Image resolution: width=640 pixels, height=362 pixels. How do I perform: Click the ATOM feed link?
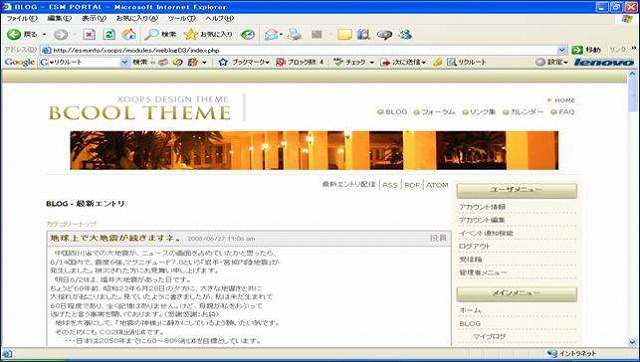click(437, 185)
